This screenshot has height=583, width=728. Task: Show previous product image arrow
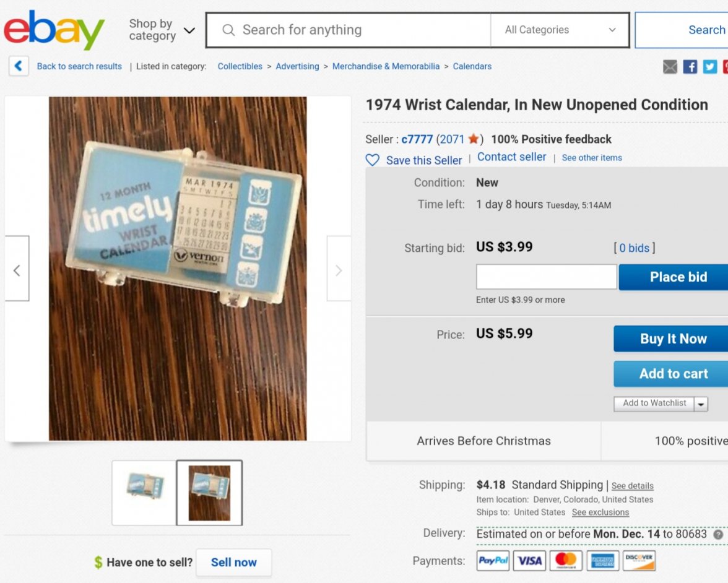point(17,270)
